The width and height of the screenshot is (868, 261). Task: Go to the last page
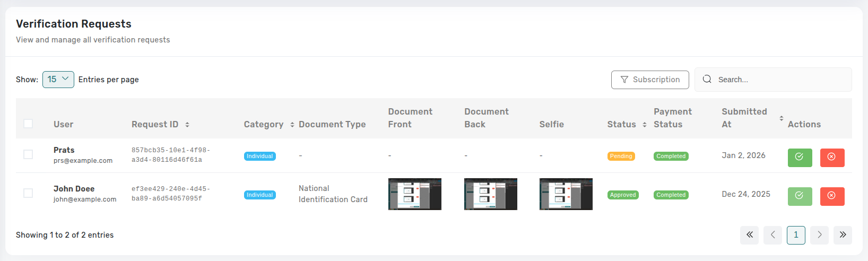(843, 235)
